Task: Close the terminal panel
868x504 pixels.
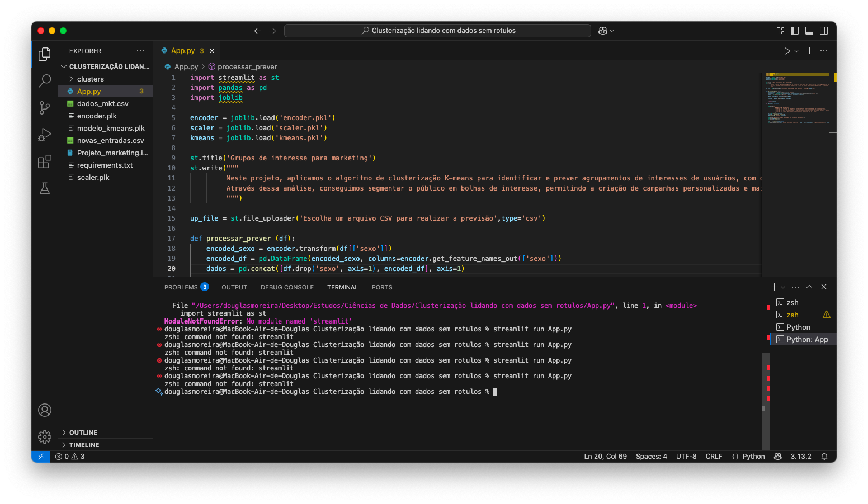Action: point(824,287)
